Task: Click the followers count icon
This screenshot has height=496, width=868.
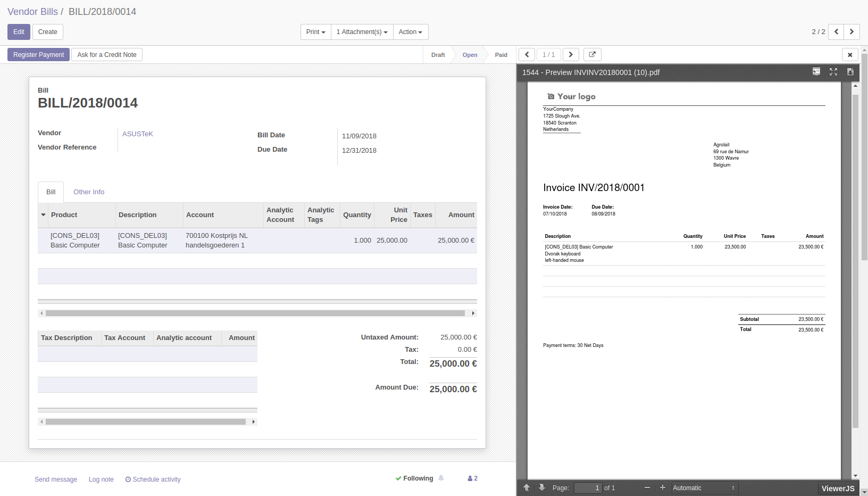Action: click(x=472, y=478)
